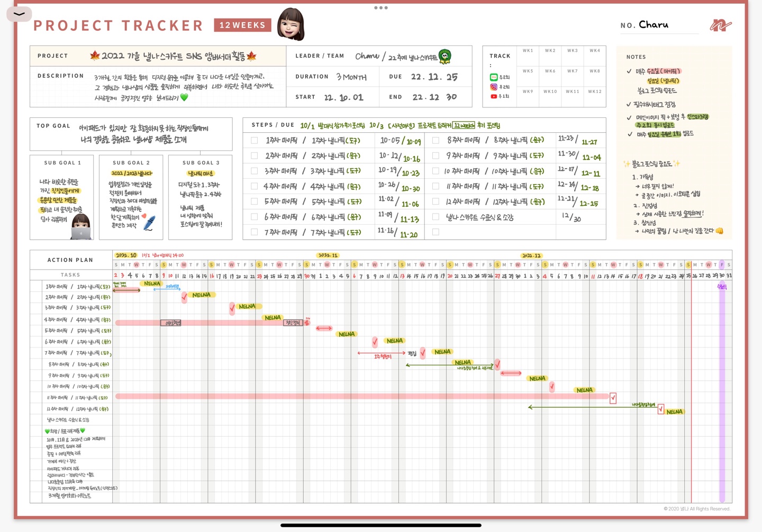Select the Instagram icon in Track

tap(493, 87)
